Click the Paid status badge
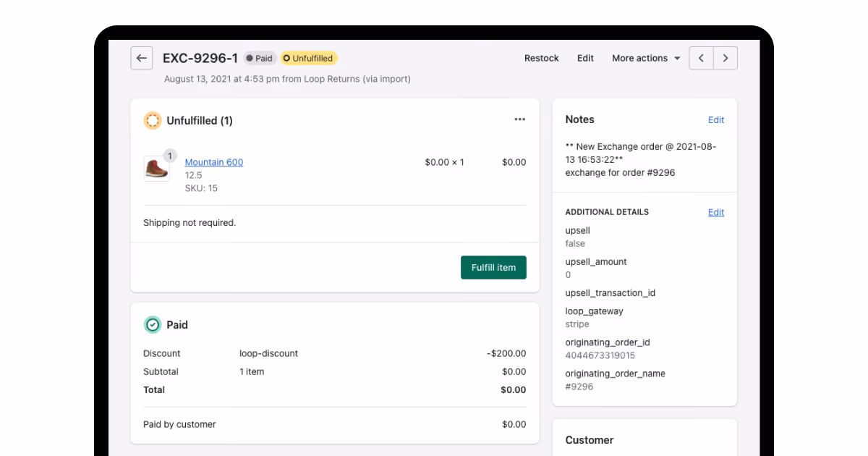 260,58
